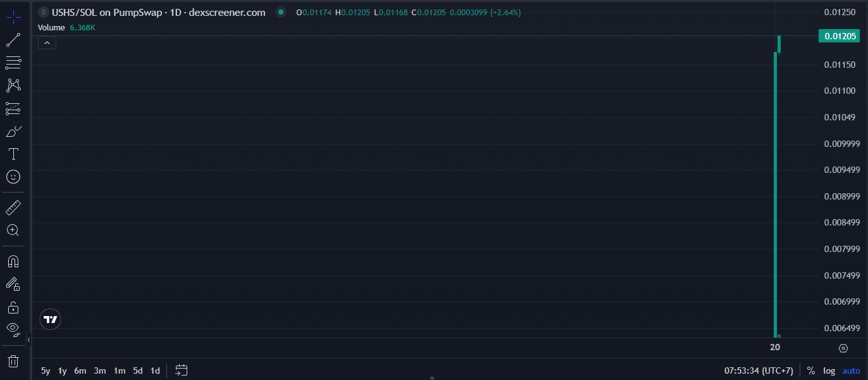Collapse the indicator legend chevron

pos(47,43)
